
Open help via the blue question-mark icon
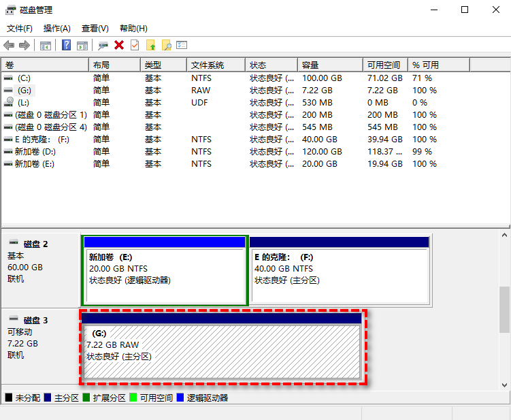[x=66, y=45]
